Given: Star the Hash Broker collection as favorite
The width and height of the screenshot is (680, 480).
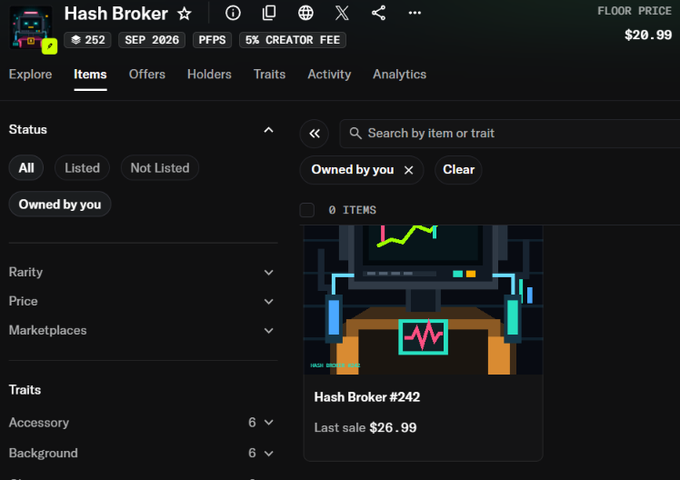Looking at the screenshot, I should (x=184, y=13).
